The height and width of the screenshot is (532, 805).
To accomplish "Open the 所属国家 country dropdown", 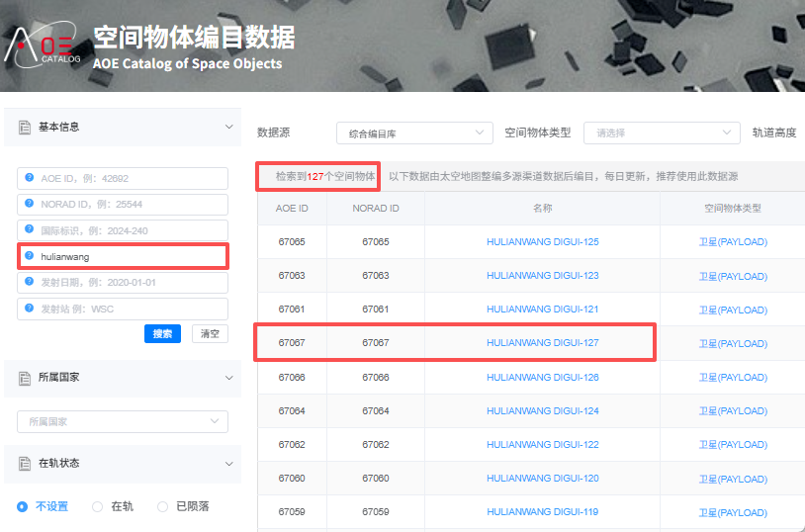I will (123, 421).
